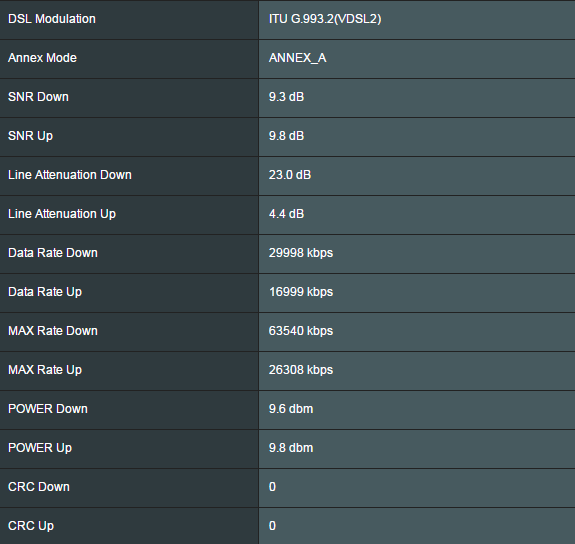
Task: Select the POWER Down label
Action: click(48, 409)
